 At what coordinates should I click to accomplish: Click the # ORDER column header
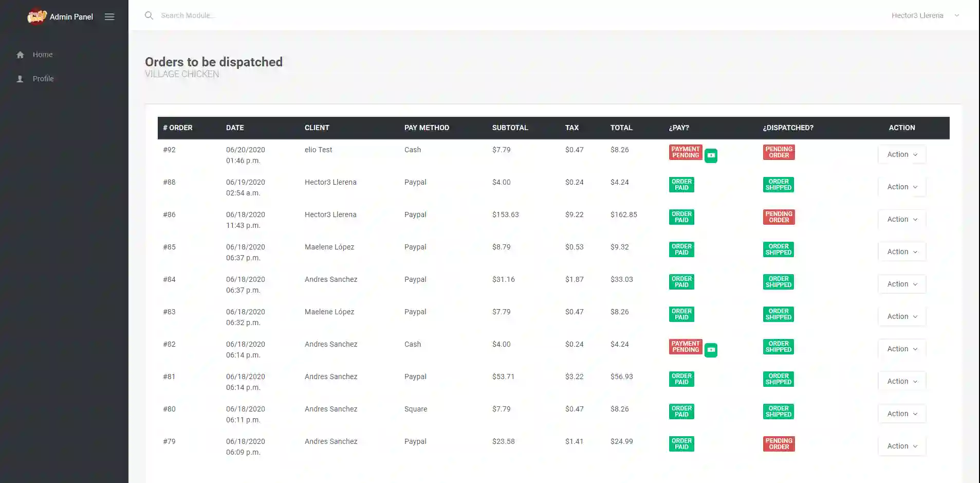click(178, 128)
